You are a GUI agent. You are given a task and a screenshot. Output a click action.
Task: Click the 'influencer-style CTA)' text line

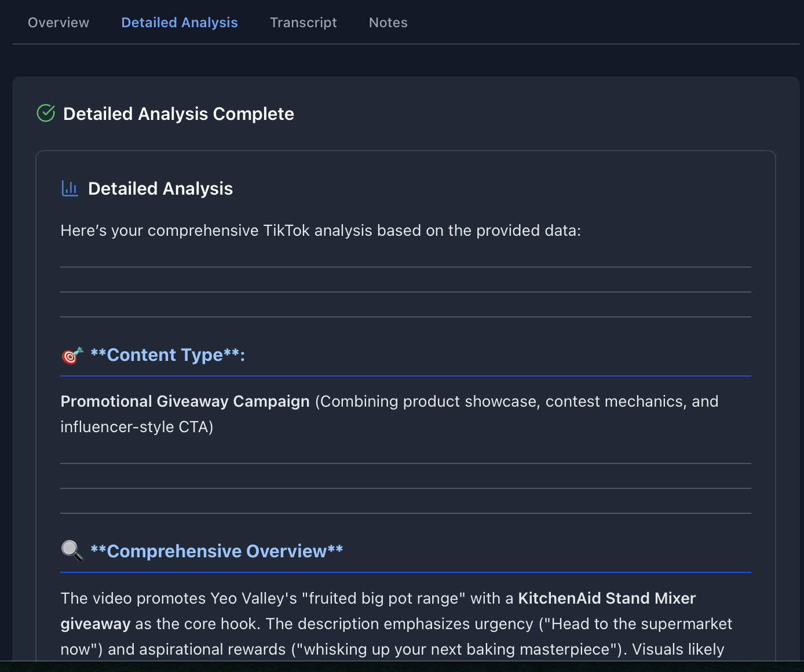pyautogui.click(x=137, y=427)
